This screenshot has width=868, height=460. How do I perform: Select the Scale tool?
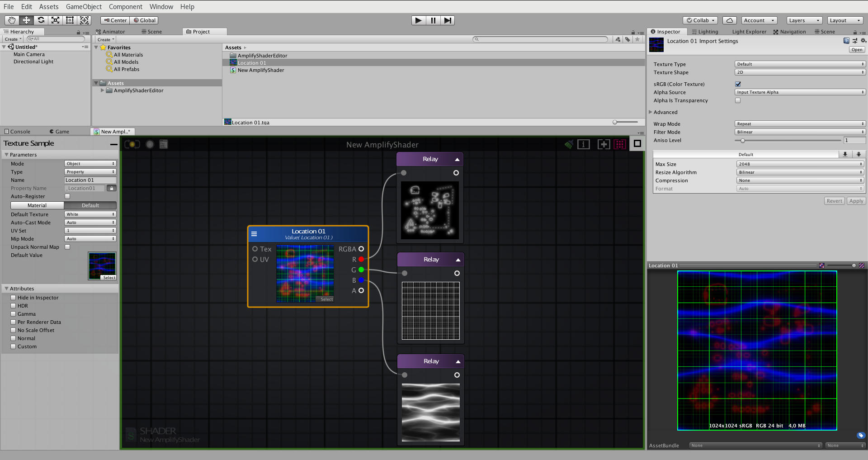[55, 20]
